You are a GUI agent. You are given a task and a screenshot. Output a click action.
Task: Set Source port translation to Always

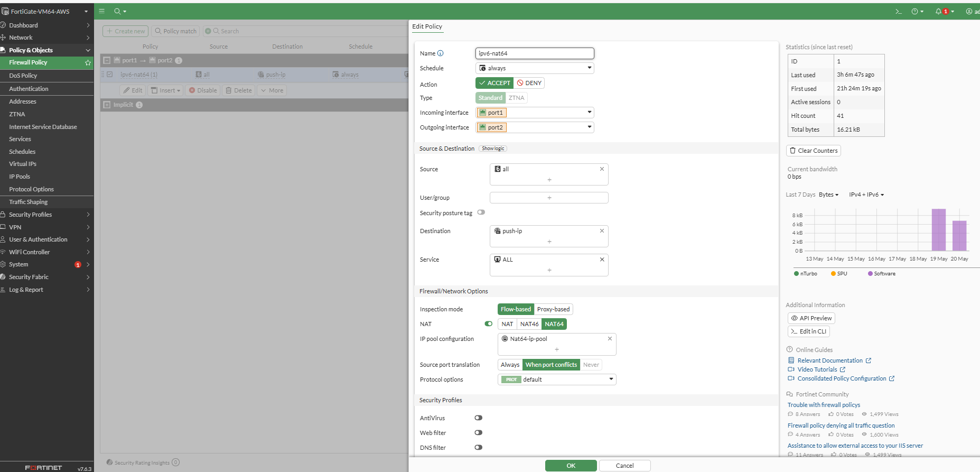[x=510, y=365]
